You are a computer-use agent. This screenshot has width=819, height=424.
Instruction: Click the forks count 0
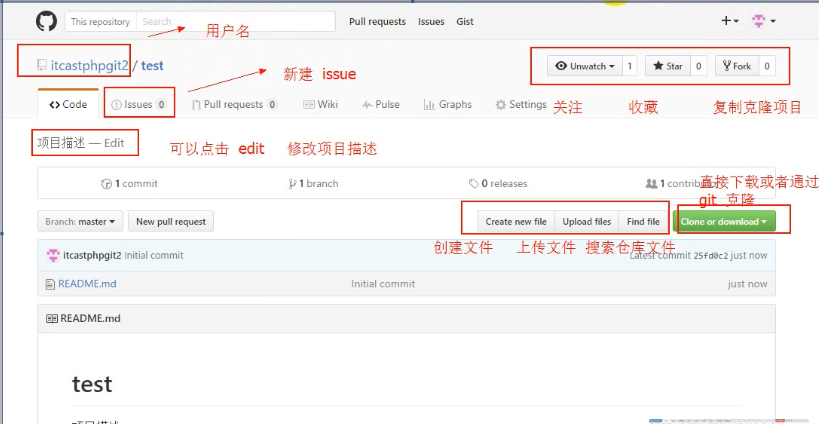coord(767,66)
